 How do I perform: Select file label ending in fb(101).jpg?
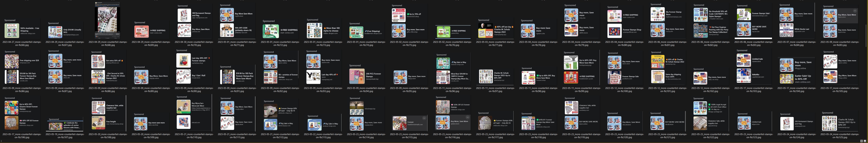pos(668,89)
